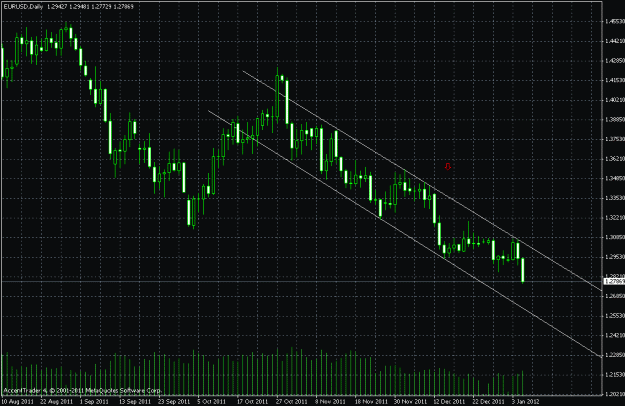Click the 1.3621 price scale label
This screenshot has width=625, height=406.
tap(615, 159)
